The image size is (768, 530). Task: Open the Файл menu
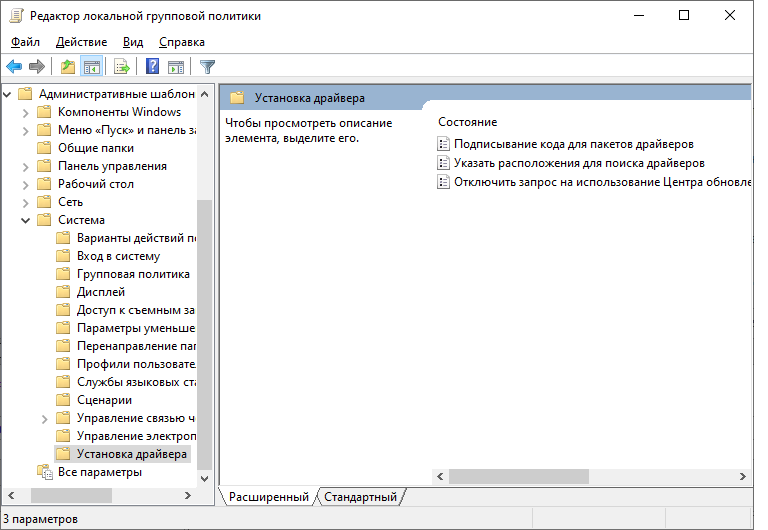coord(25,42)
